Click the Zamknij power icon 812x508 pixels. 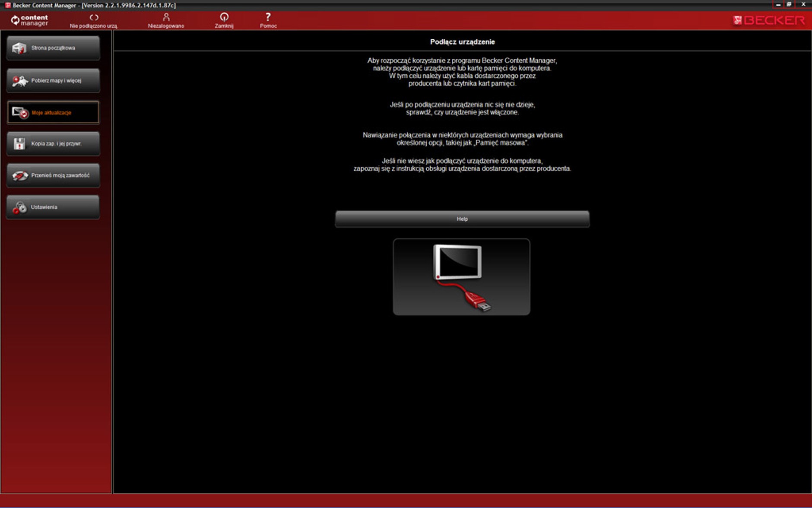click(x=224, y=17)
